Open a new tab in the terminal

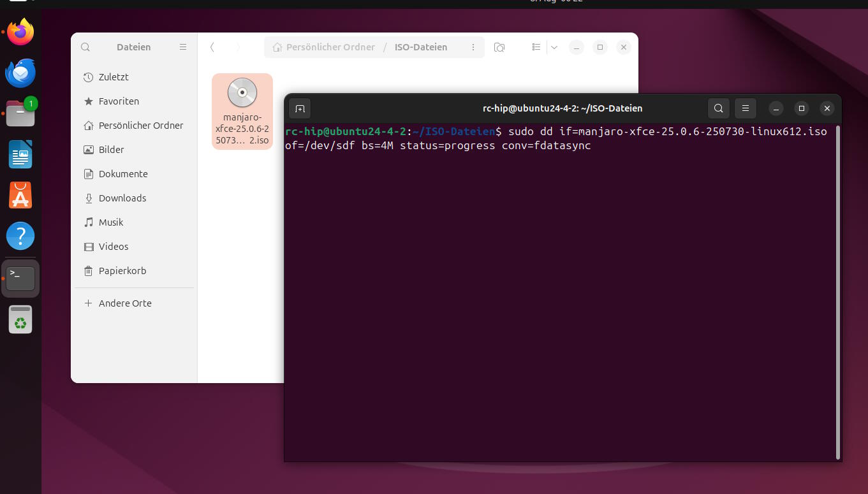tap(300, 108)
